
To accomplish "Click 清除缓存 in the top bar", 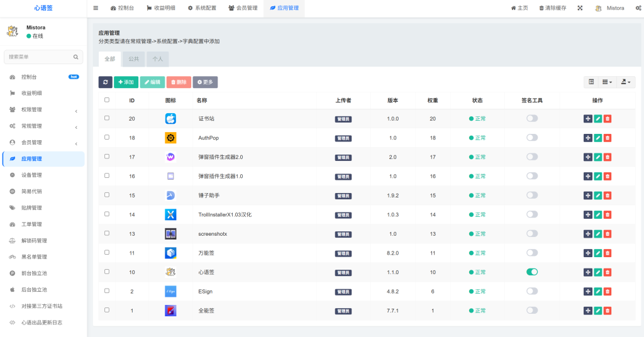I will coord(553,8).
